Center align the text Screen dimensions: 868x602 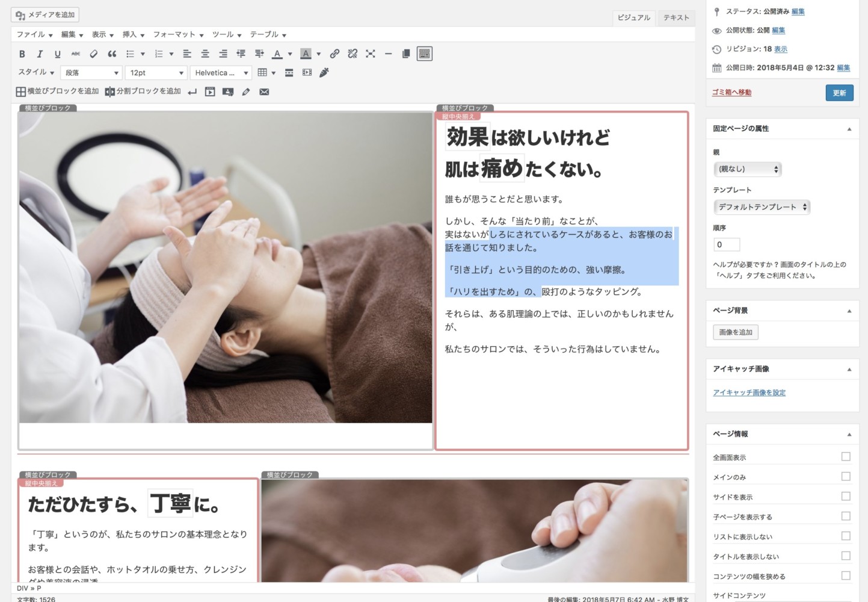coord(205,54)
